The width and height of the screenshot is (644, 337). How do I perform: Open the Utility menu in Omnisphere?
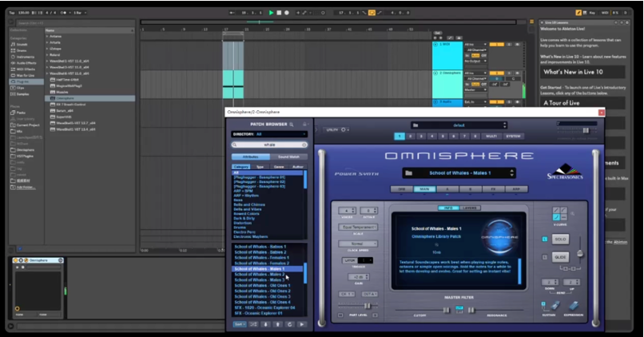[x=338, y=129]
